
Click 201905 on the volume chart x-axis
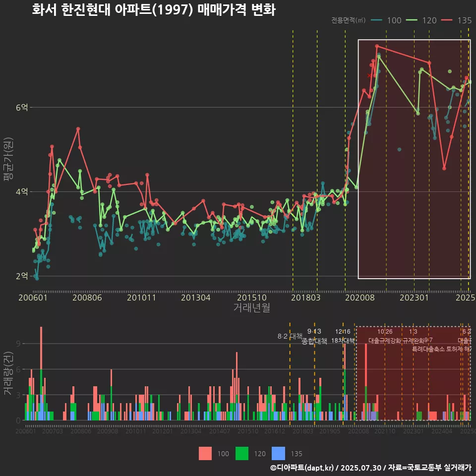330,431
